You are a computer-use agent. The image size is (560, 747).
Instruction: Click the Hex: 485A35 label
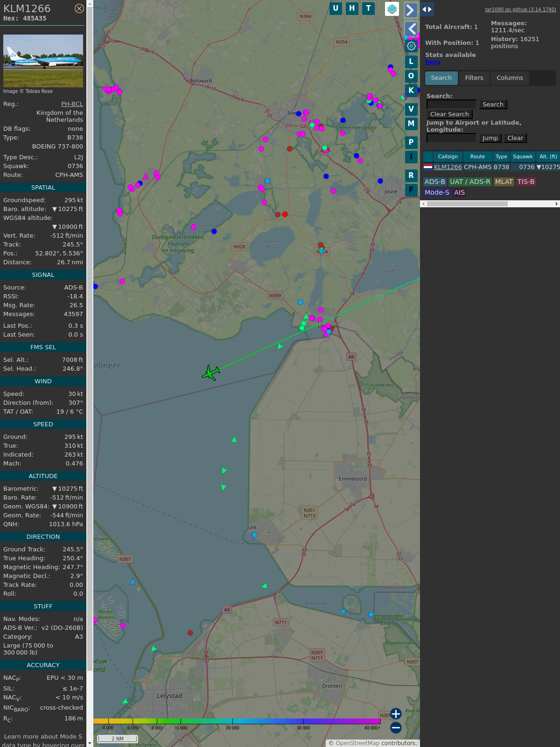25,19
